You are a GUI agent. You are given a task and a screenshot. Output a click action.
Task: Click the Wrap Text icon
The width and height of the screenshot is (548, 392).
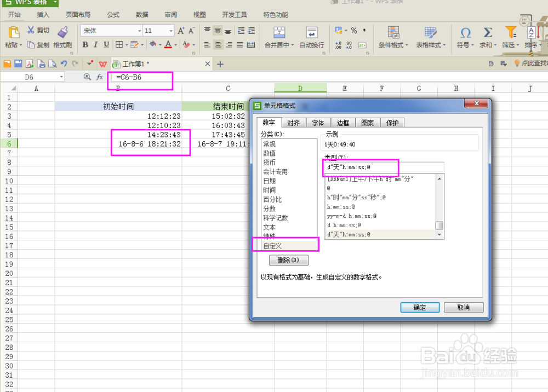312,32
